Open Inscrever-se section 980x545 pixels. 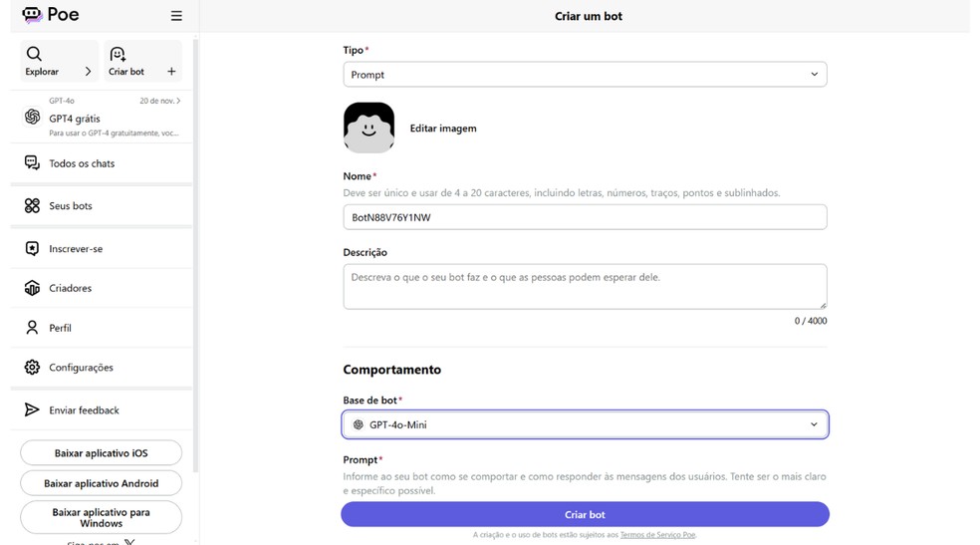76,249
